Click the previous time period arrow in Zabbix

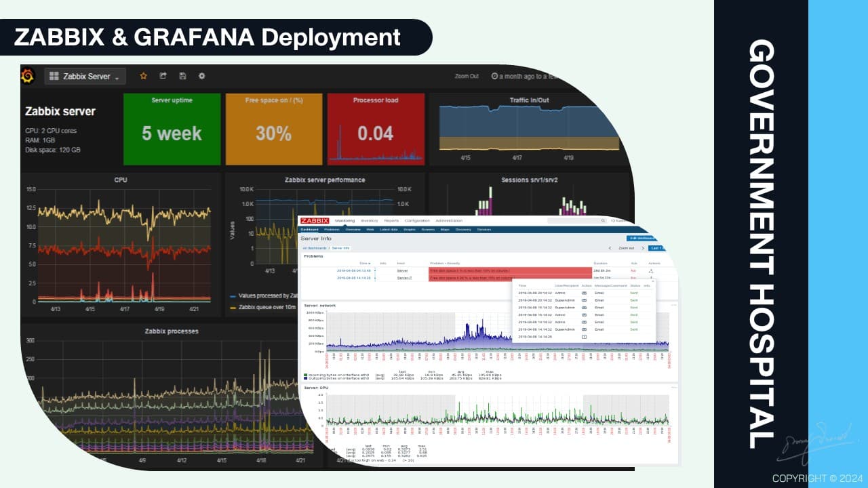click(610, 248)
